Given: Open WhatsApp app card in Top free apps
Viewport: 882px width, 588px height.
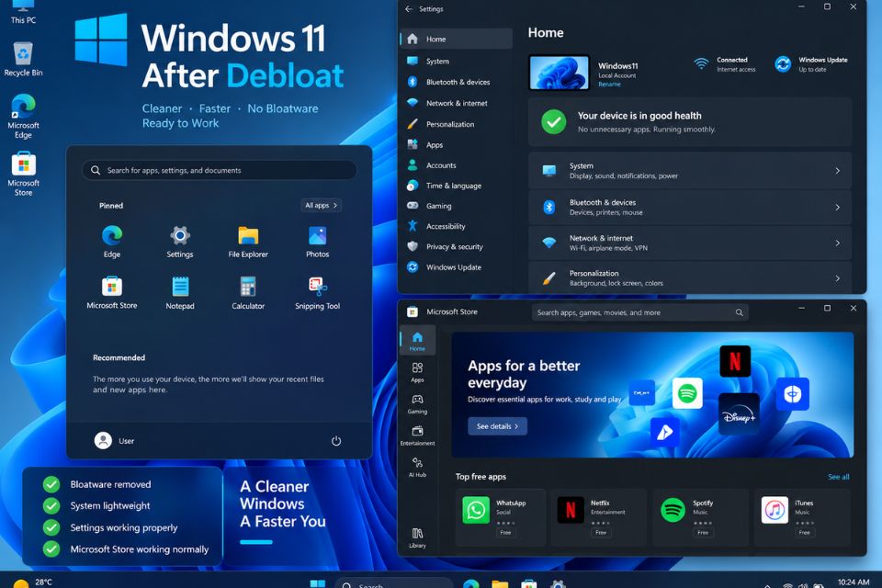Looking at the screenshot, I should (x=501, y=516).
